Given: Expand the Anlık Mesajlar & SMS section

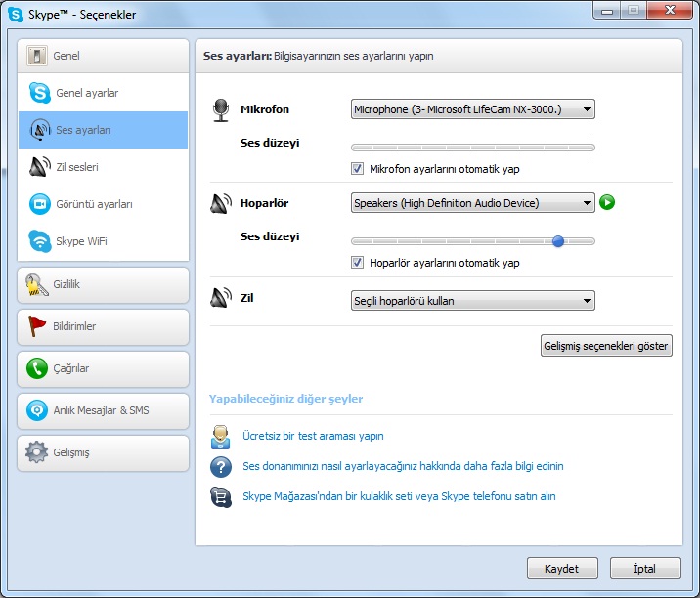Looking at the screenshot, I should [x=103, y=411].
